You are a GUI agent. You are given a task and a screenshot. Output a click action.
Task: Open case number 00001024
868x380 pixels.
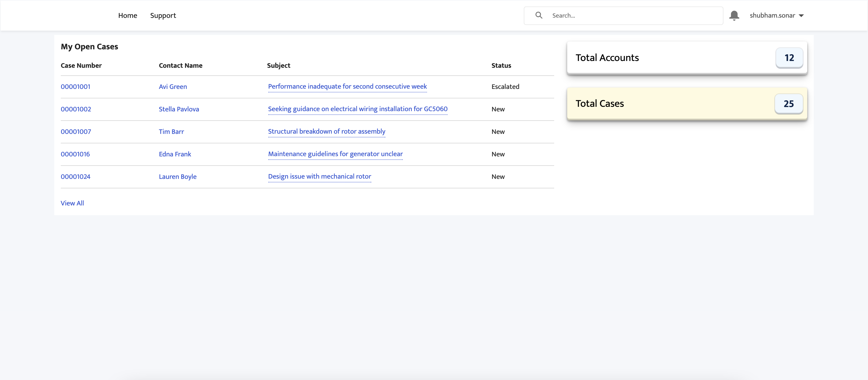(75, 177)
